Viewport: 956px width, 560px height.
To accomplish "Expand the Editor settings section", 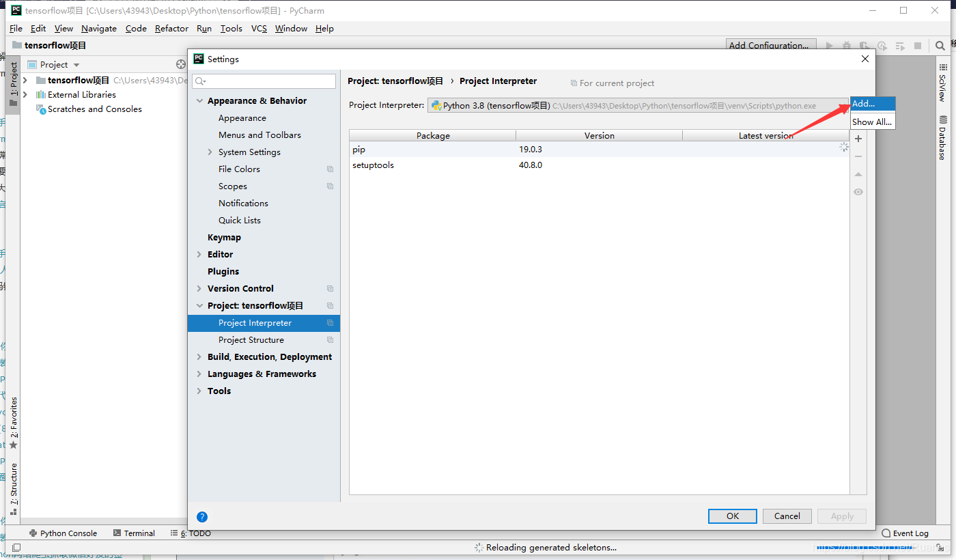I will click(x=200, y=255).
